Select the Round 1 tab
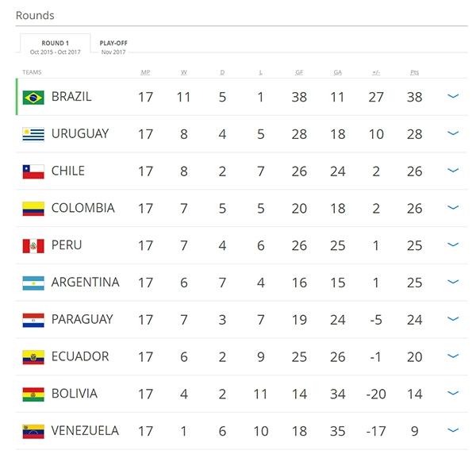The height and width of the screenshot is (458, 476). [x=56, y=47]
